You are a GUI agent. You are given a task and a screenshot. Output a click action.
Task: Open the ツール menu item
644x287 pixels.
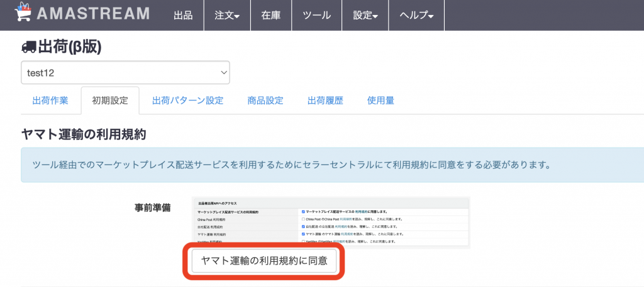click(316, 15)
